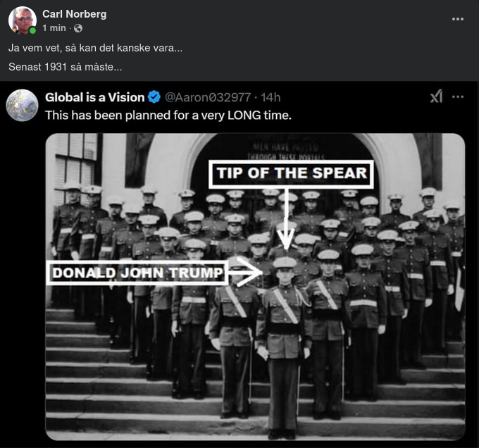Click the DONALD JOHN TRUMP label
The width and height of the screenshot is (479, 448).
(x=137, y=273)
